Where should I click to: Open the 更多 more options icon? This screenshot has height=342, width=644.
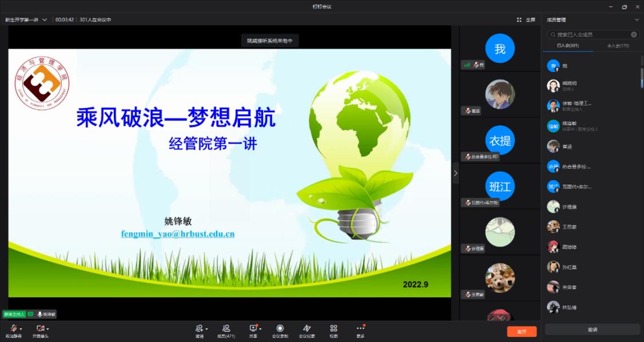tap(360, 328)
